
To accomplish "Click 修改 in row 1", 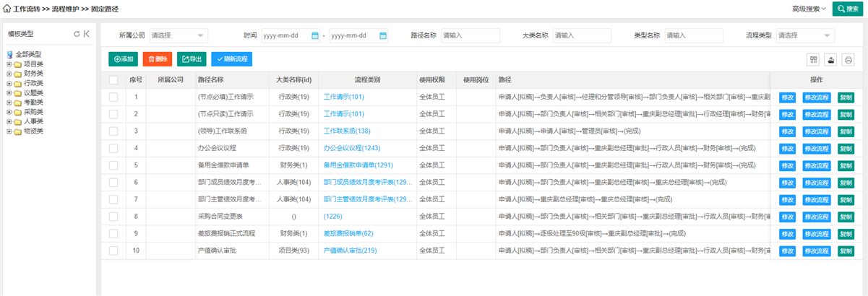I will (787, 97).
